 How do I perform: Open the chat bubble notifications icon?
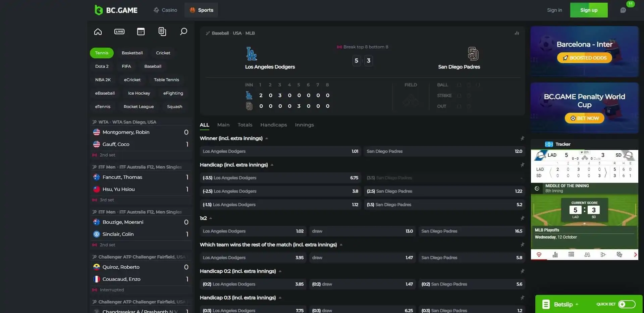coord(623,10)
